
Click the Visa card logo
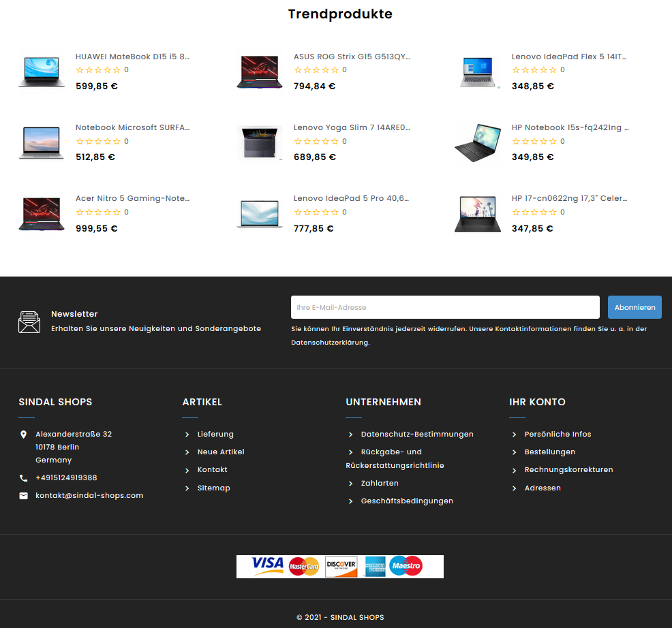click(x=267, y=566)
